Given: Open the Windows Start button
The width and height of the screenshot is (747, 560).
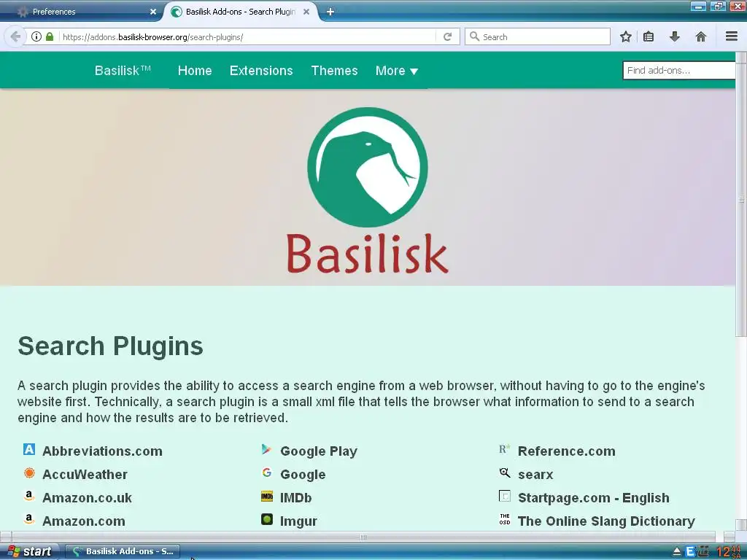Looking at the screenshot, I should (29, 551).
